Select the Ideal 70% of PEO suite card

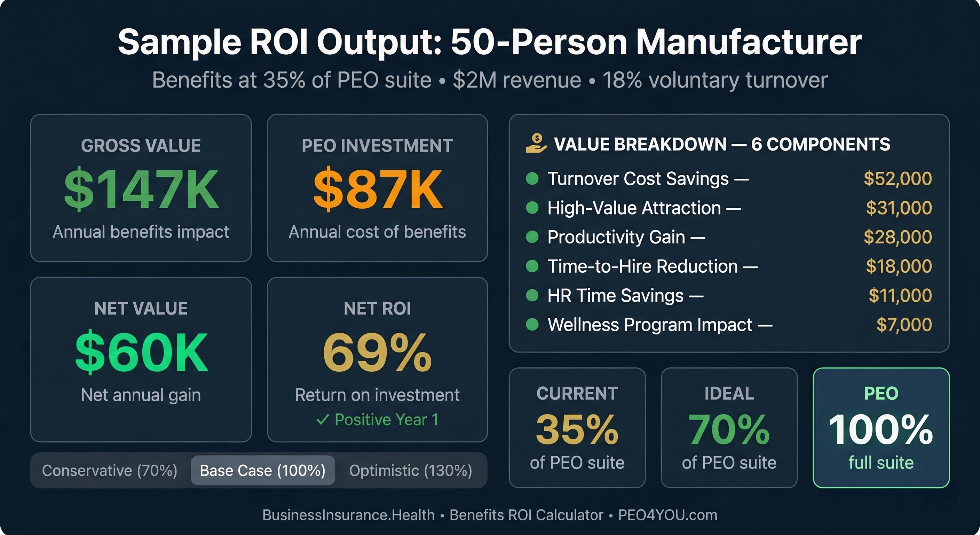(729, 427)
